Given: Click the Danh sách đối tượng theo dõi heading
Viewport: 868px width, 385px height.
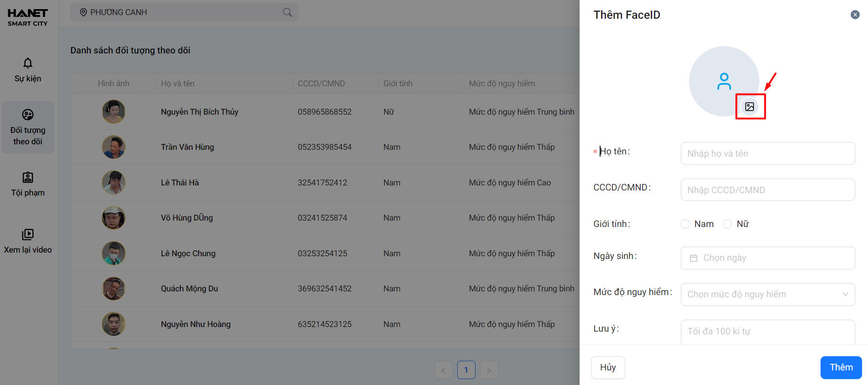Looking at the screenshot, I should pos(130,50).
